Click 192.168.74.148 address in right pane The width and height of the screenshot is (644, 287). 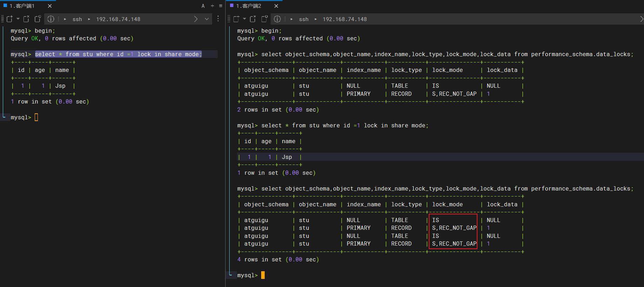click(345, 19)
